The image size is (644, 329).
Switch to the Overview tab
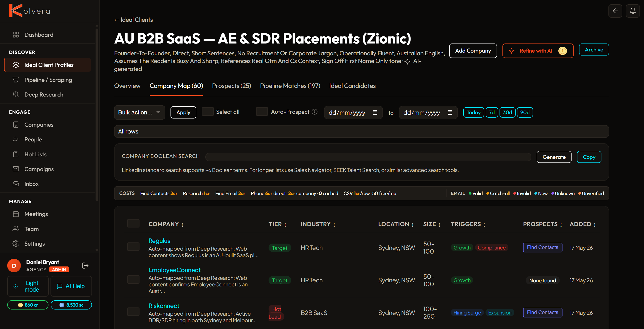127,86
